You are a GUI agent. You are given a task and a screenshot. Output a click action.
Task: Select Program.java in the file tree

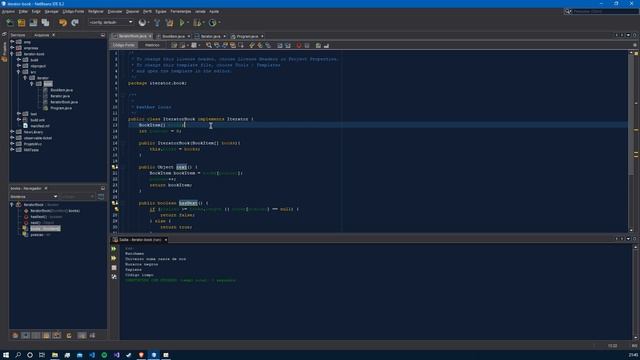point(61,108)
